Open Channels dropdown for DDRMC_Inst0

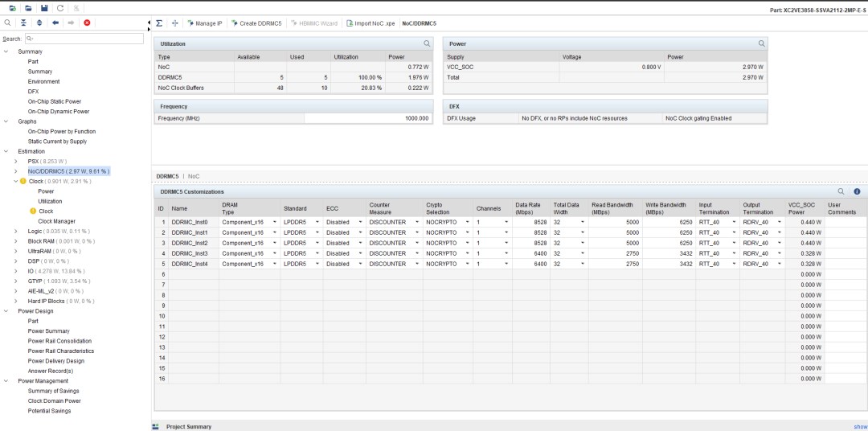click(x=506, y=222)
